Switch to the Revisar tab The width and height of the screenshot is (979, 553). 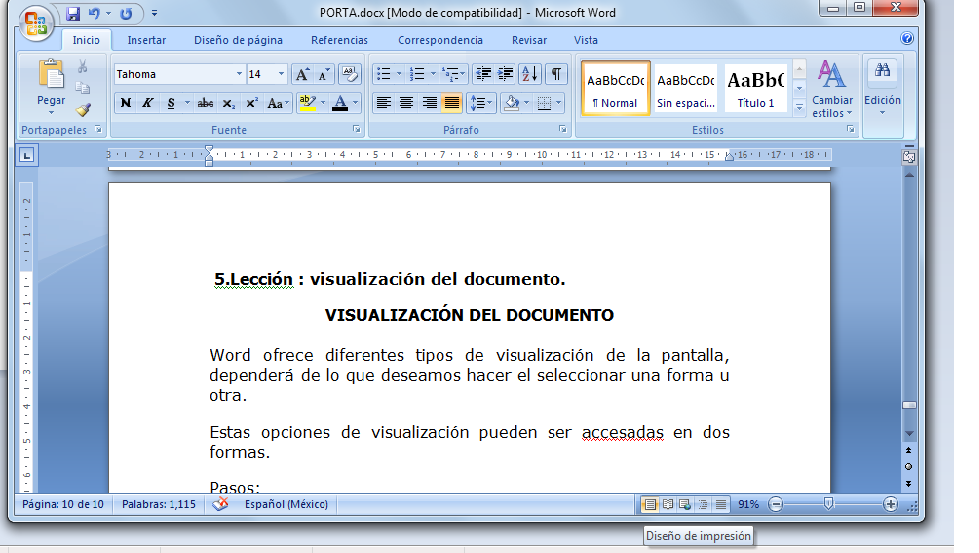click(x=529, y=40)
